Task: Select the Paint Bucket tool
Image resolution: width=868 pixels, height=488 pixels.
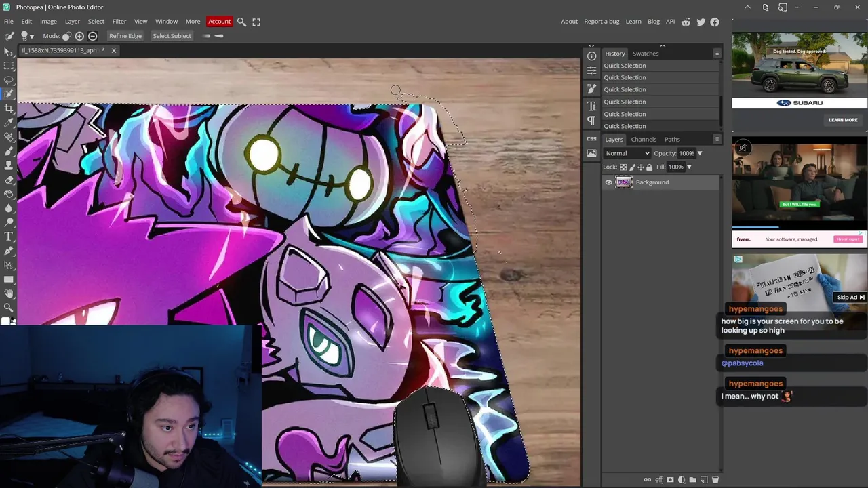Action: tap(8, 194)
